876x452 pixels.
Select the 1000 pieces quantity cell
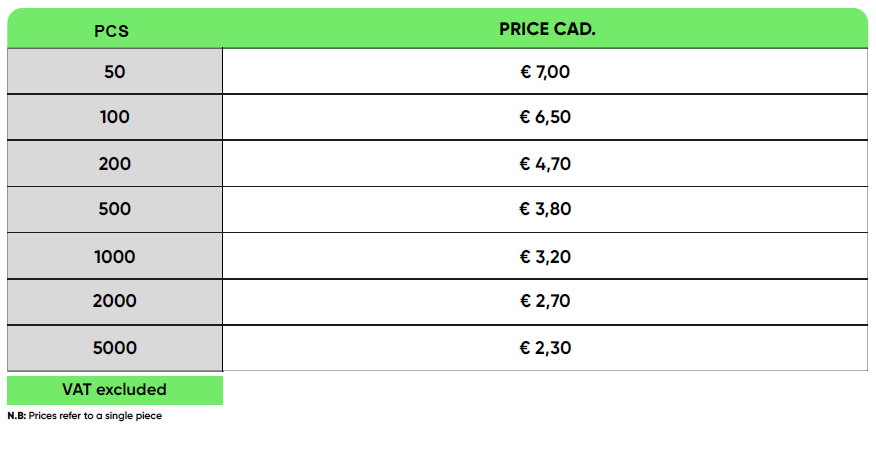115,257
